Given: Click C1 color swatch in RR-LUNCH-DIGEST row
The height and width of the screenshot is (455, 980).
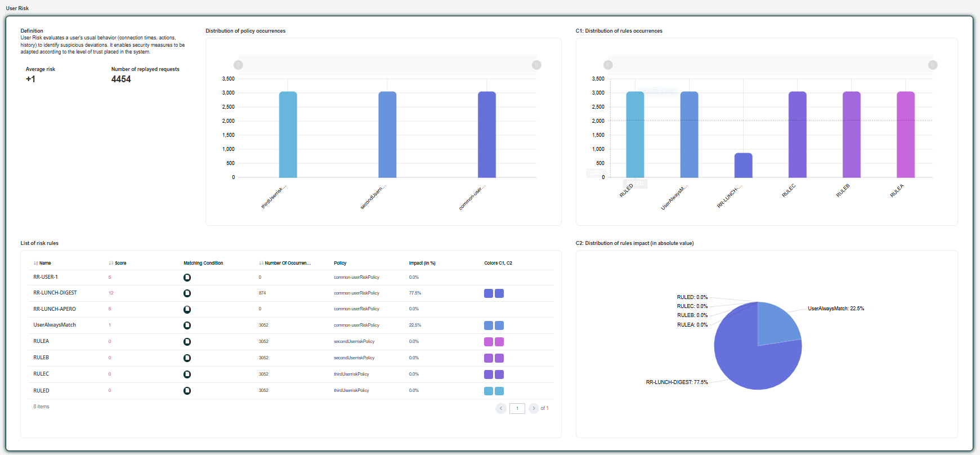Looking at the screenshot, I should (489, 293).
